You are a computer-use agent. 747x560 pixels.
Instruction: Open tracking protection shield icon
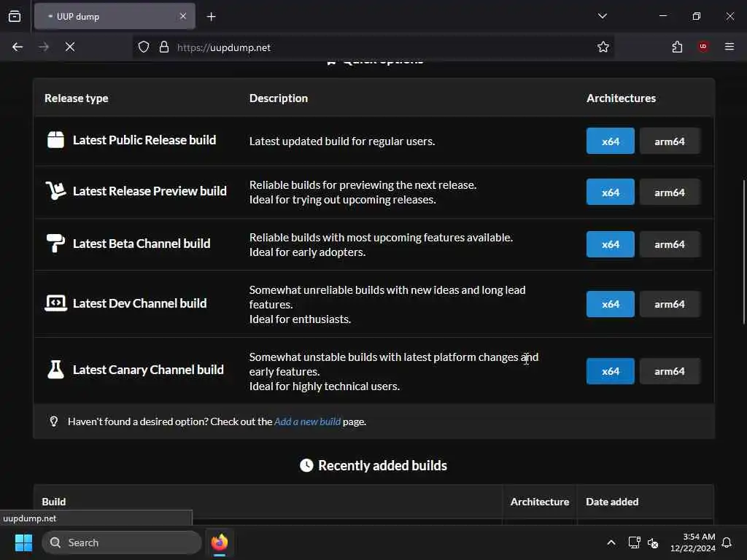(144, 47)
